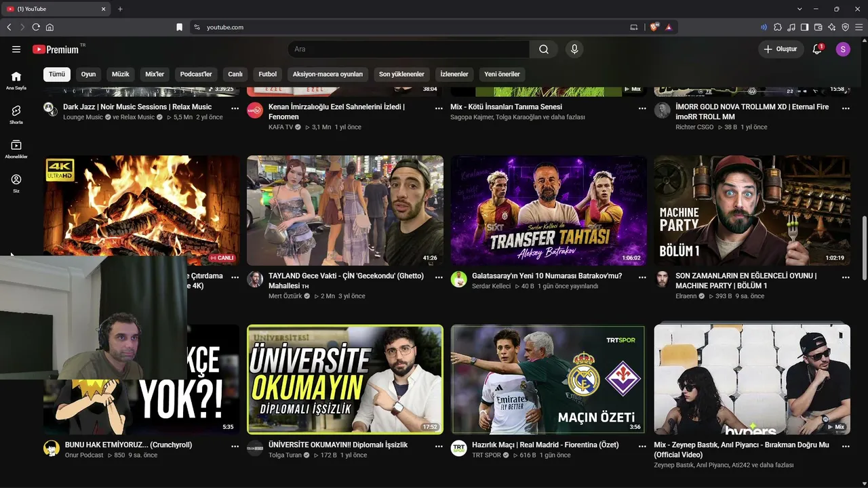Open the Brave VPN shield icon
Viewport: 868px width, 488px height.
(x=845, y=27)
